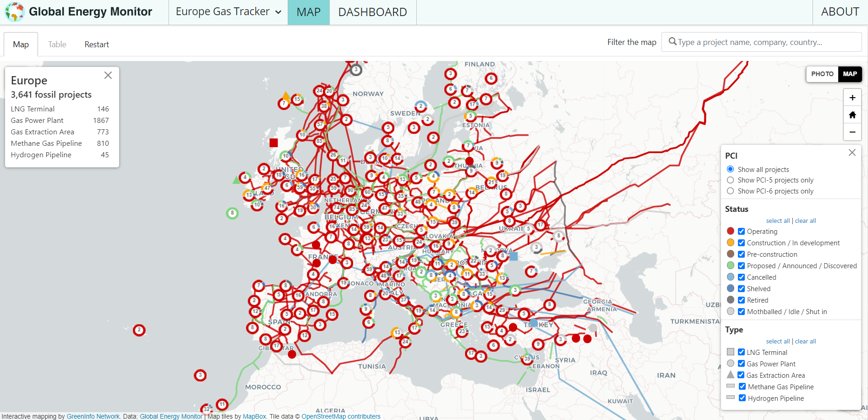868x420 pixels.
Task: Open the DASHBOARD menu item
Action: click(372, 12)
